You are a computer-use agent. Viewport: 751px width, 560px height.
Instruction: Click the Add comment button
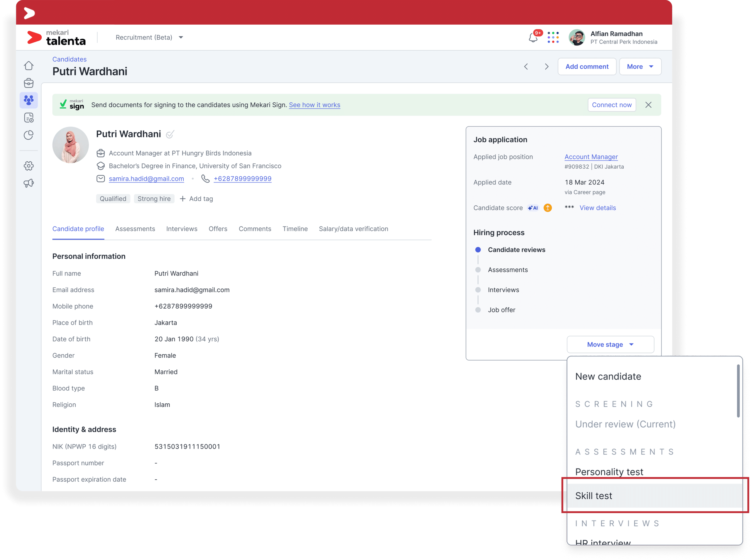[587, 67]
